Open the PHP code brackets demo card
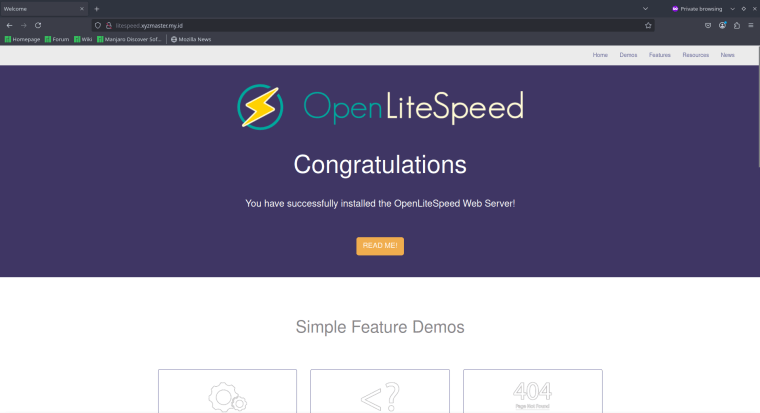Image resolution: width=760 pixels, height=413 pixels. [380, 391]
